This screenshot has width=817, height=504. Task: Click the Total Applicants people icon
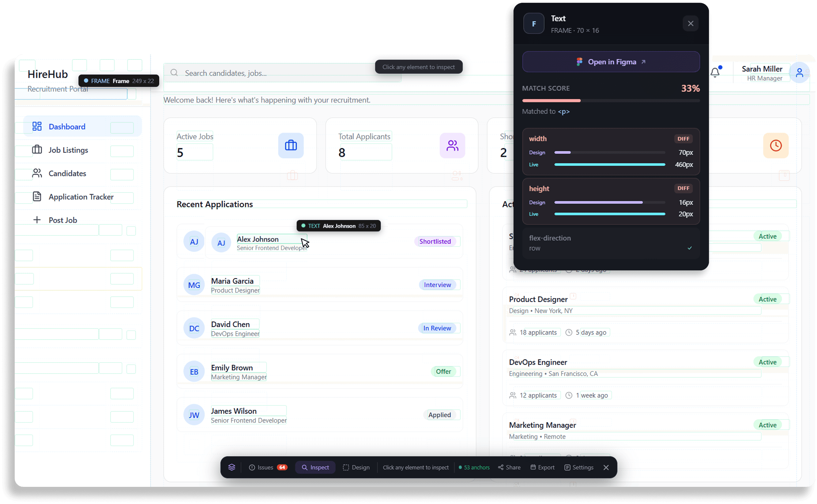(x=452, y=145)
